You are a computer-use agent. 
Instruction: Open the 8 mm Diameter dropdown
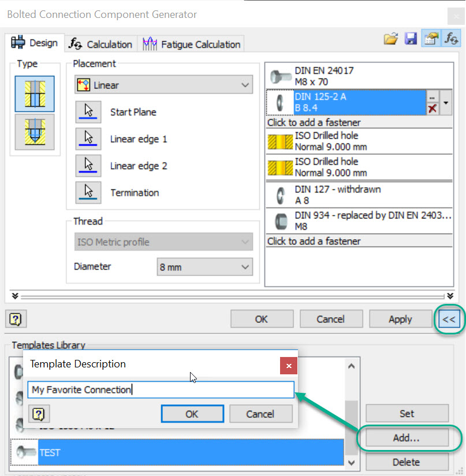point(205,267)
